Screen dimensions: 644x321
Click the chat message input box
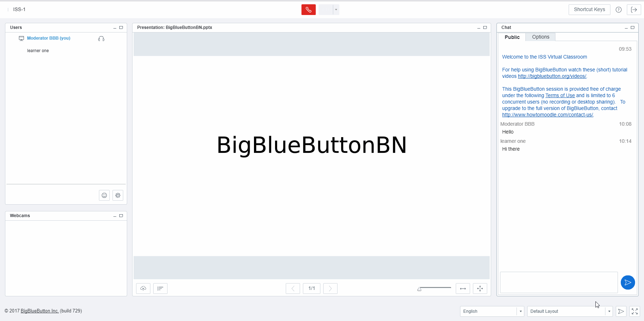click(559, 282)
